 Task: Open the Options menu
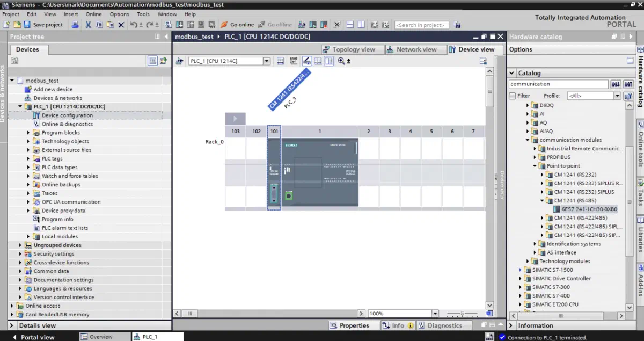point(119,14)
